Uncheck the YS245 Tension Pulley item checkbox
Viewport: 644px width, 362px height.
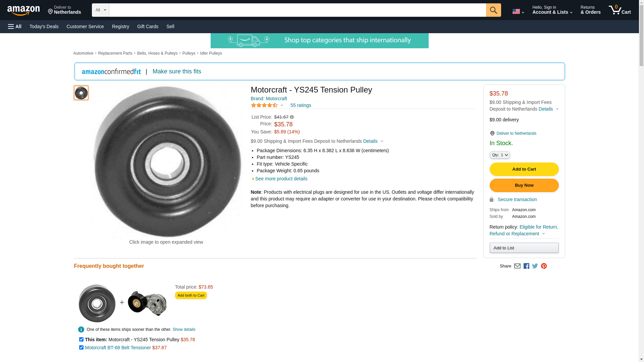[81, 340]
